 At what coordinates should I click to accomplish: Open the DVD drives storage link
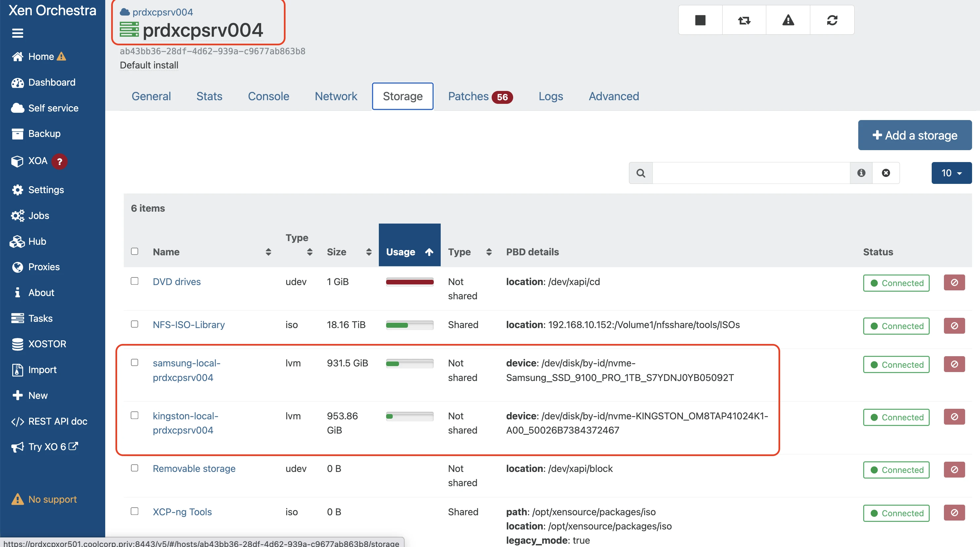pyautogui.click(x=177, y=281)
